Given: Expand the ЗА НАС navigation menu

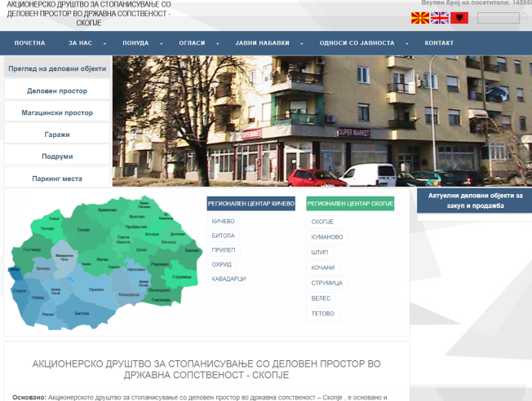Looking at the screenshot, I should [x=80, y=42].
